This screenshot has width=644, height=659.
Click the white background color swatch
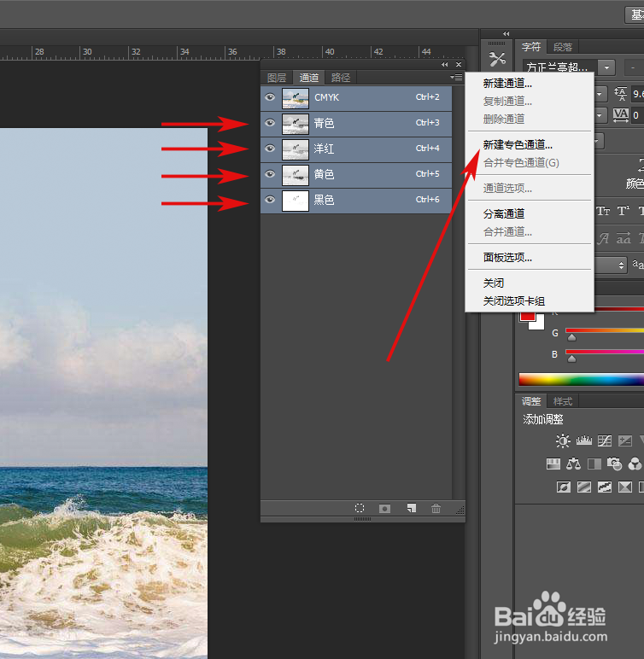pyautogui.click(x=539, y=324)
